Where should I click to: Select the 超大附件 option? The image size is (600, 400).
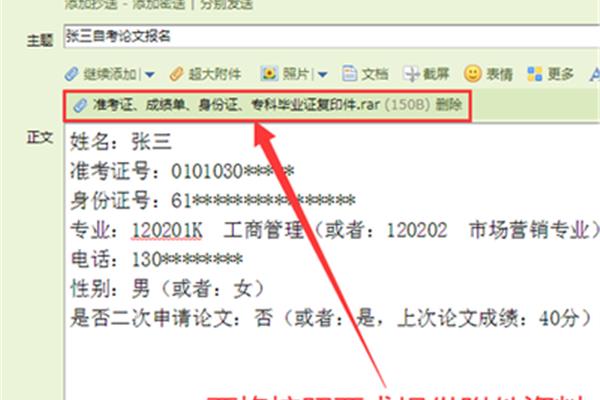coord(215,74)
